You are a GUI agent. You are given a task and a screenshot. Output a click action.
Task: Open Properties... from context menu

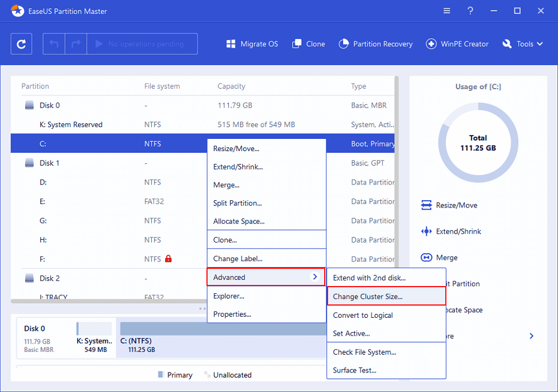tap(267, 314)
